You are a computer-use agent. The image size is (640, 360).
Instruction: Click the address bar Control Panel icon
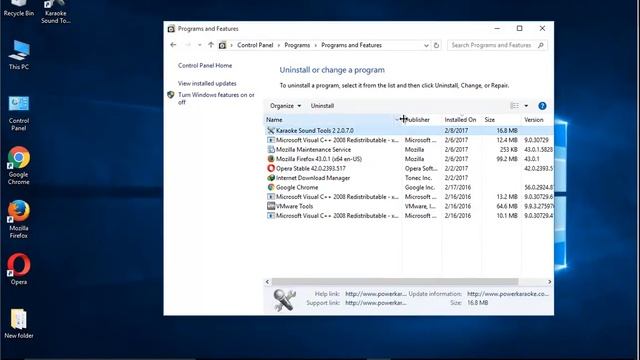[x=222, y=45]
